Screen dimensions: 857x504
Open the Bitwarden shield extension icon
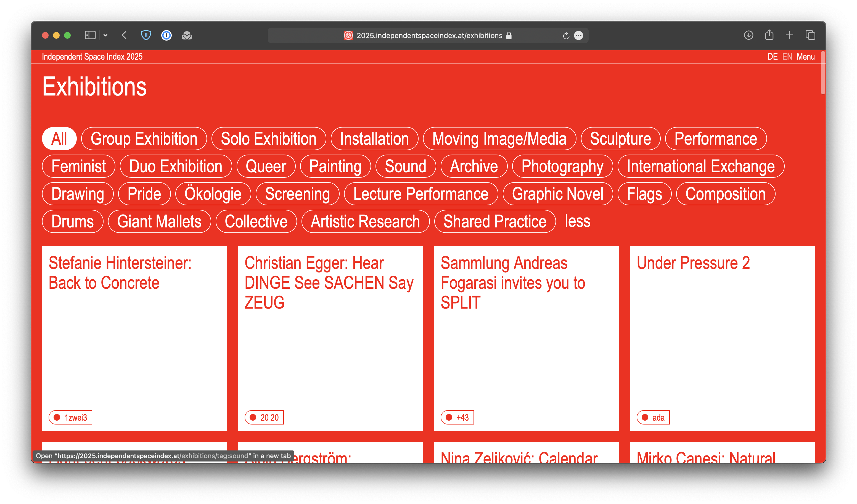pyautogui.click(x=146, y=35)
